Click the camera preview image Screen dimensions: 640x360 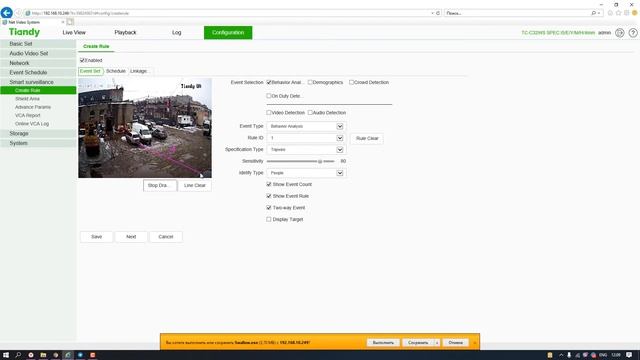[x=145, y=128]
